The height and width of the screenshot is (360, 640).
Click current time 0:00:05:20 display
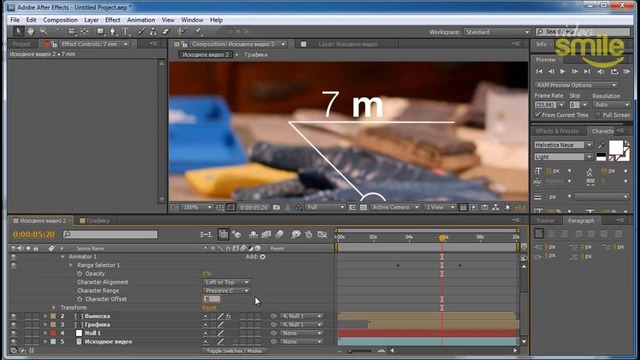(x=34, y=234)
